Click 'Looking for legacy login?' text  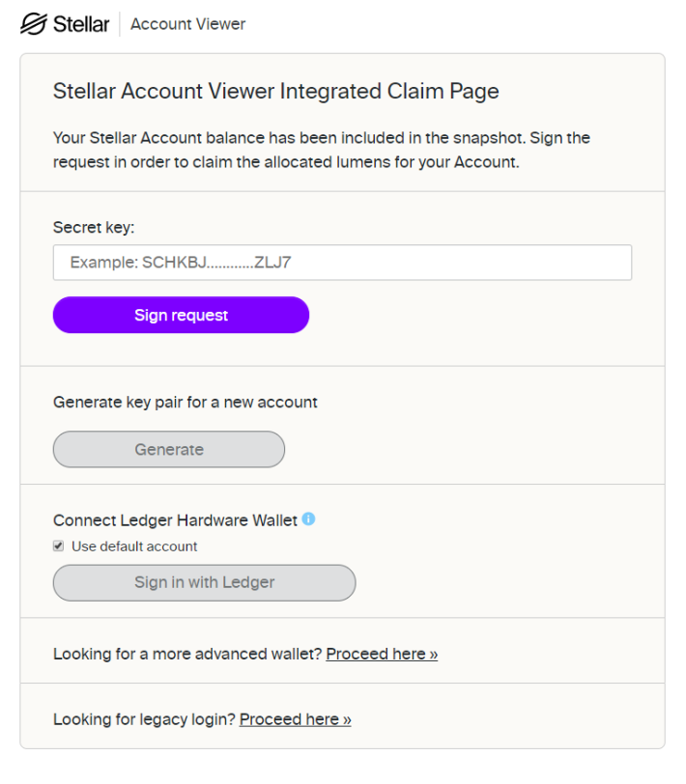[x=144, y=719]
